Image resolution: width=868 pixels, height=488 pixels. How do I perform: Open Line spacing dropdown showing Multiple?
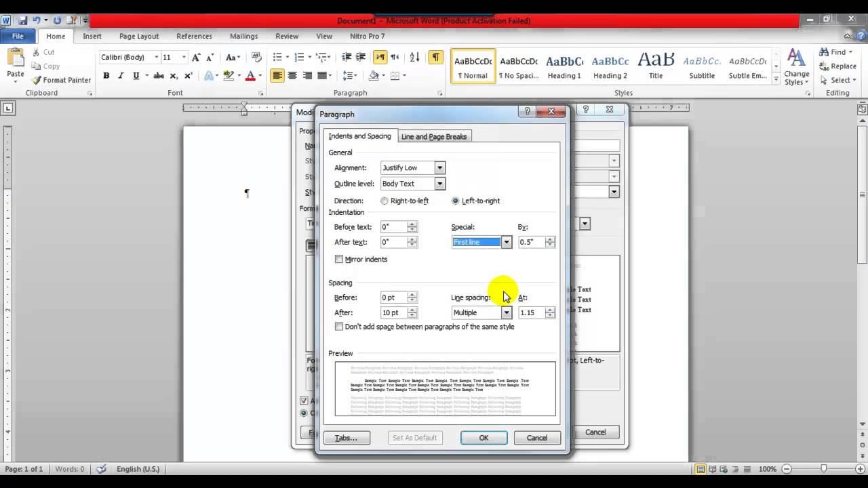pyautogui.click(x=506, y=313)
